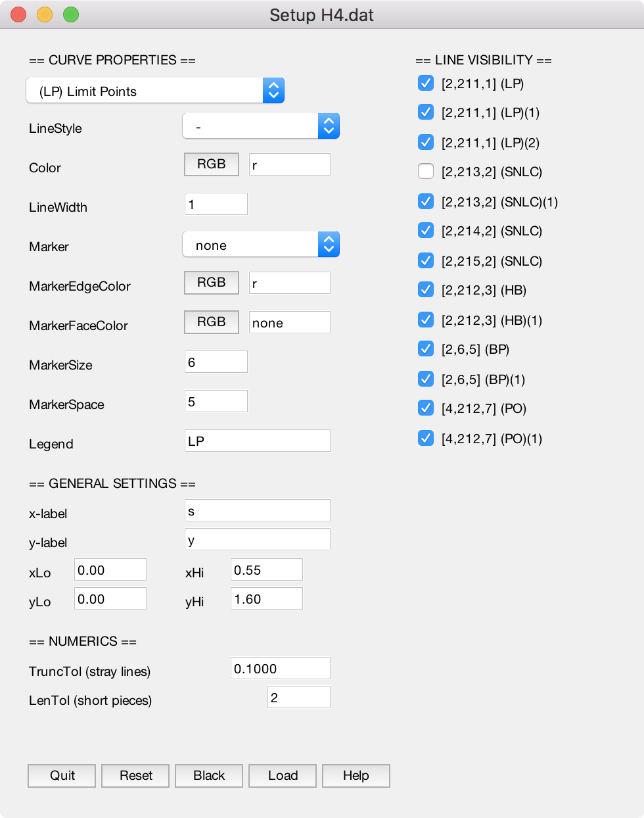Hide the [4,212,7] (PO)(1) line
Image resolution: width=644 pixels, height=818 pixels.
[x=426, y=438]
